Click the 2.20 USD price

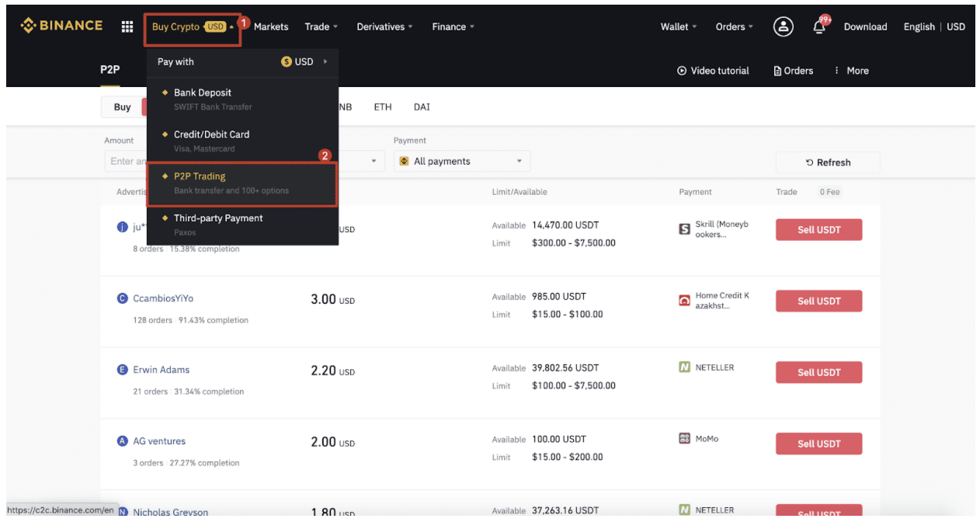point(332,371)
